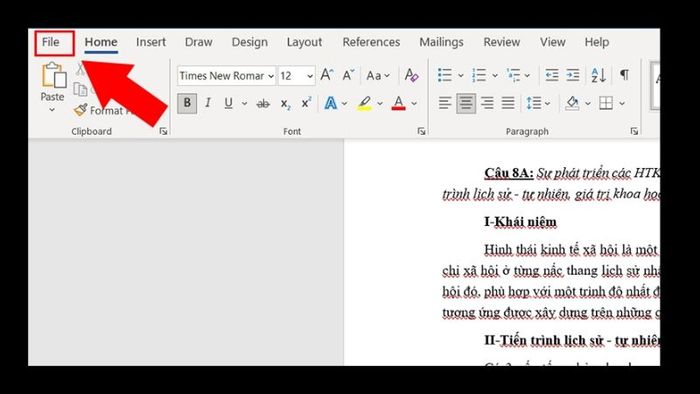Click the Numbering list icon
This screenshot has height=394, width=700.
coord(479,75)
